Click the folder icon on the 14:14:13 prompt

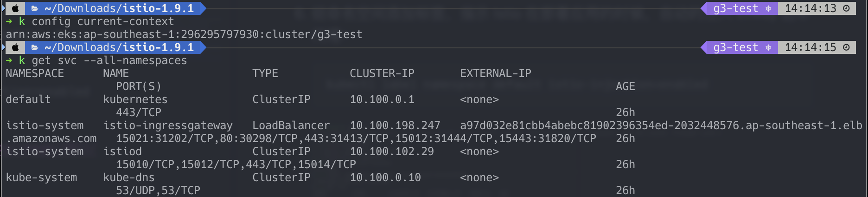tap(35, 8)
